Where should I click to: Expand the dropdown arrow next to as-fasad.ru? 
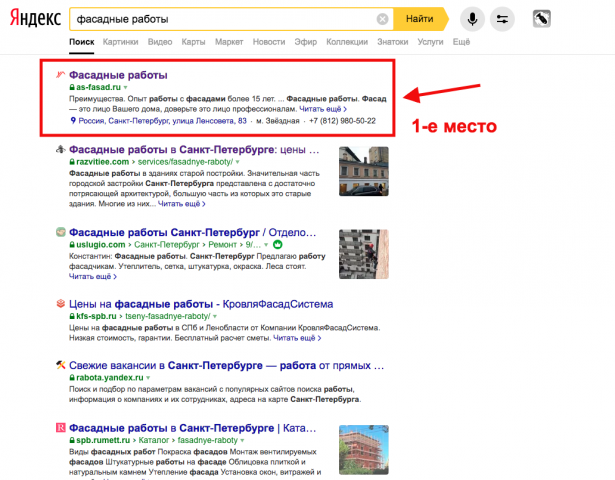[x=126, y=87]
